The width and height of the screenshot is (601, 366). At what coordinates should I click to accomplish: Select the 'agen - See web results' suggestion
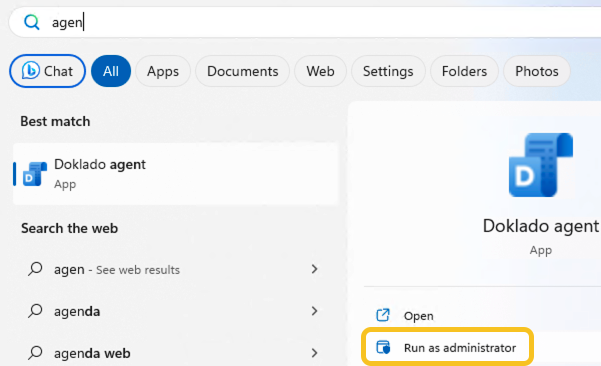coord(176,269)
